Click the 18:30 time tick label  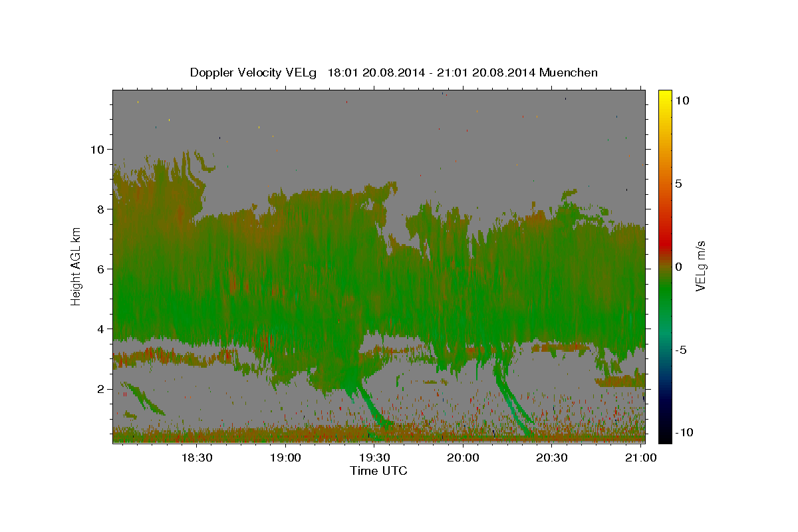pos(197,458)
